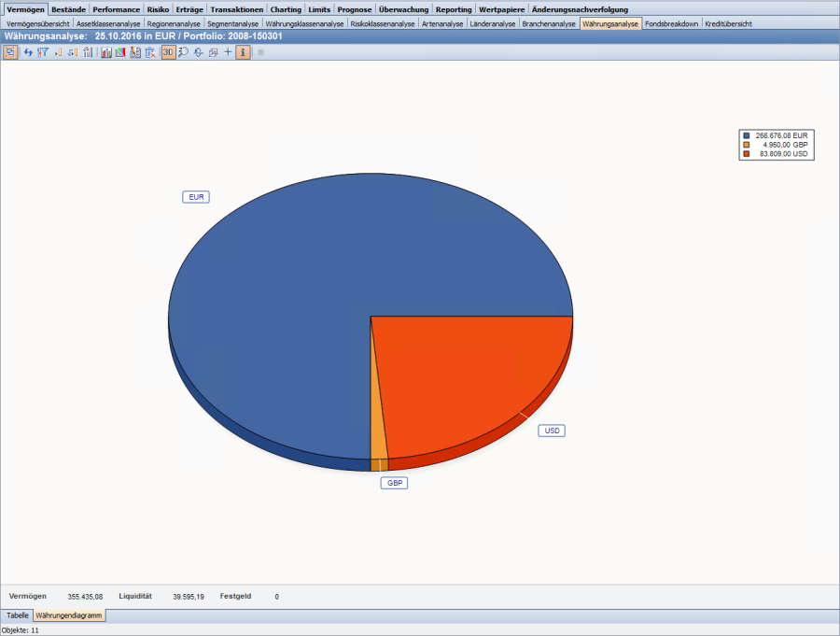Click the USD label on the pie chart
The width and height of the screenshot is (840, 636).
point(553,431)
